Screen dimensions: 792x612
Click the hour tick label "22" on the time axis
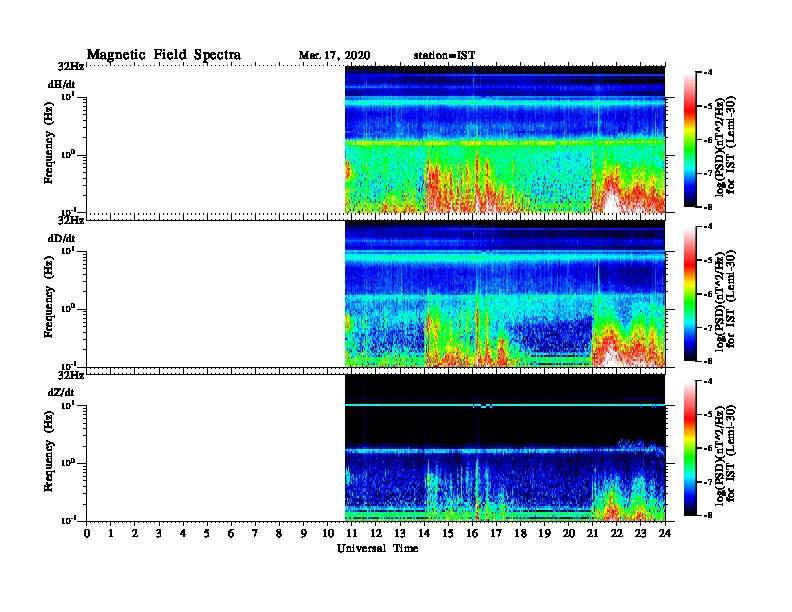click(x=616, y=534)
